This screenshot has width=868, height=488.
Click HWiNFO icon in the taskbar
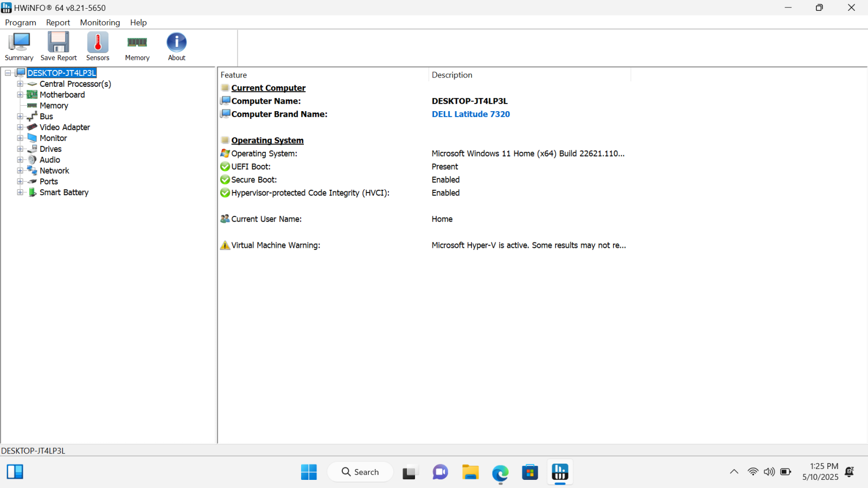[x=560, y=472]
